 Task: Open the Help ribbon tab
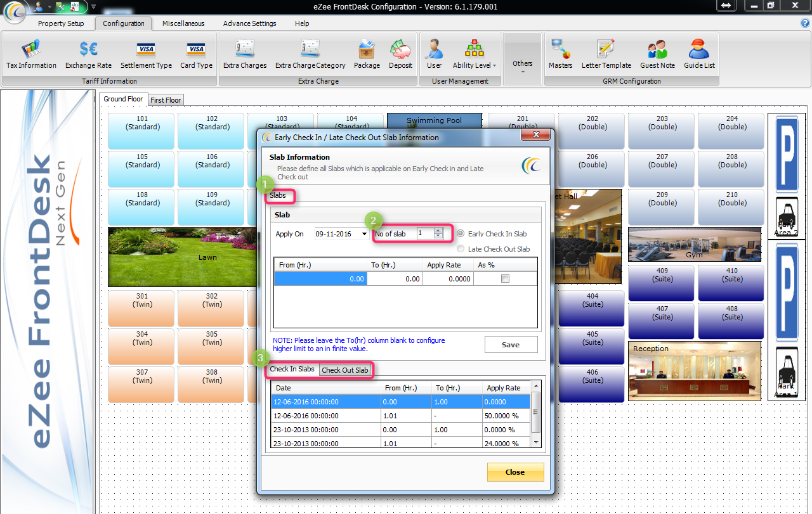(302, 23)
